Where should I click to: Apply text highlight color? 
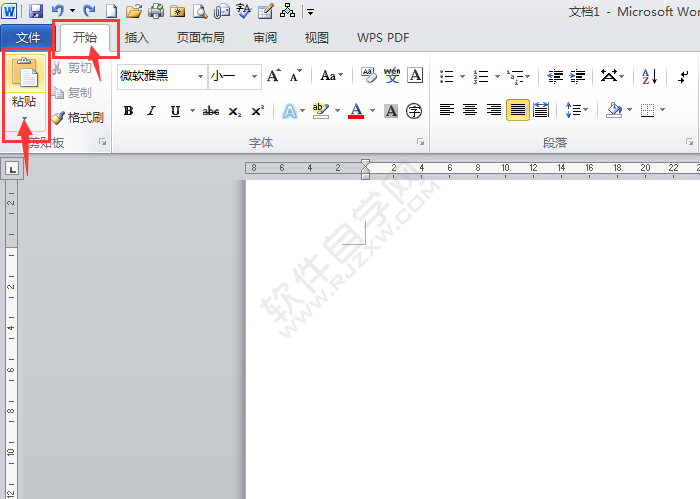coord(321,111)
